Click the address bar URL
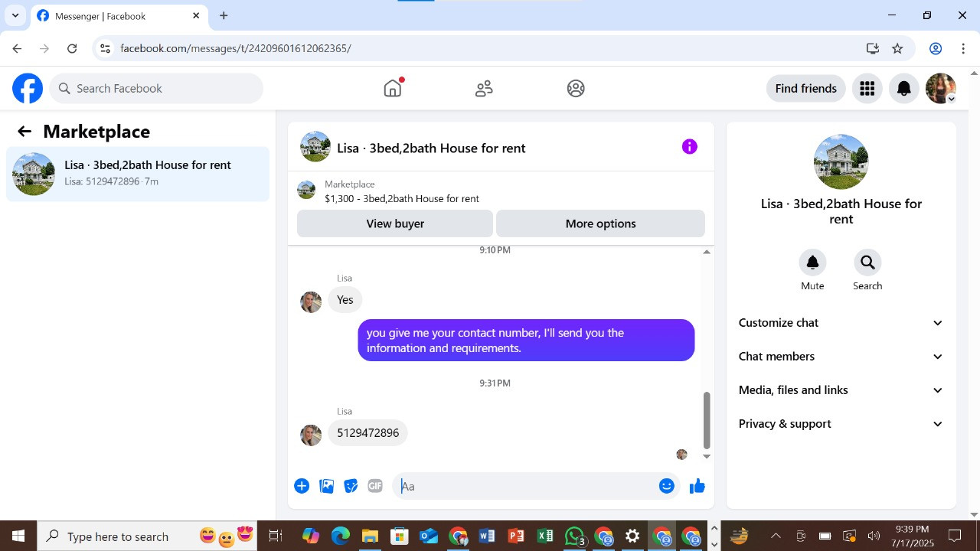This screenshot has height=551, width=980. [x=236, y=48]
